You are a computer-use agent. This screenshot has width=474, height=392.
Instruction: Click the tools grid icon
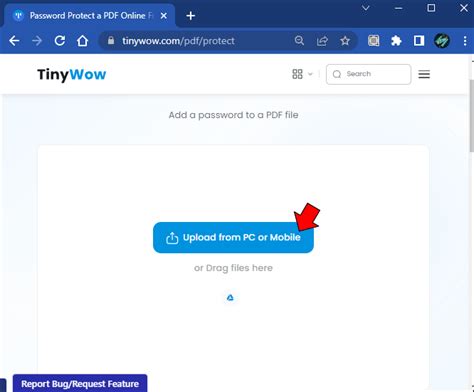click(297, 74)
